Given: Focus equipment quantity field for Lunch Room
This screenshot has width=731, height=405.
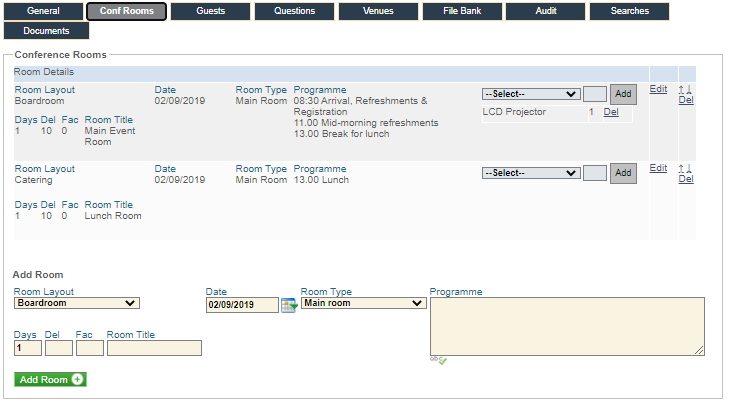Looking at the screenshot, I should pos(595,173).
